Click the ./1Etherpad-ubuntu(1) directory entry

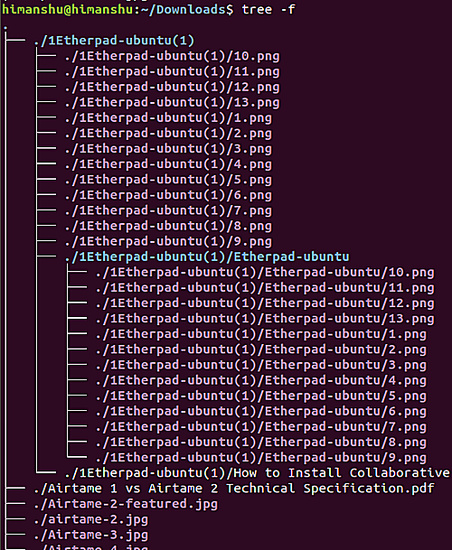(114, 41)
